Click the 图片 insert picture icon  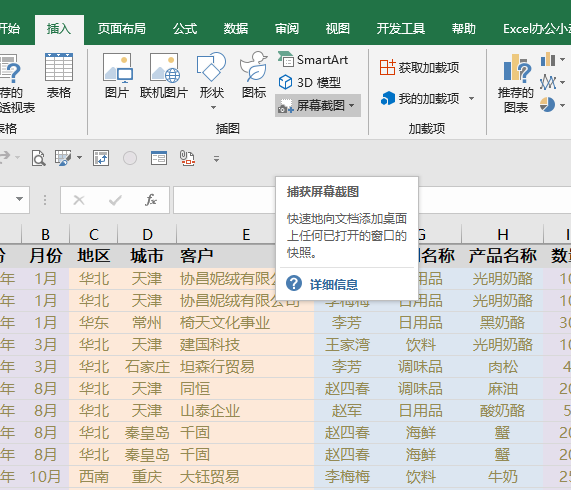pyautogui.click(x=117, y=76)
